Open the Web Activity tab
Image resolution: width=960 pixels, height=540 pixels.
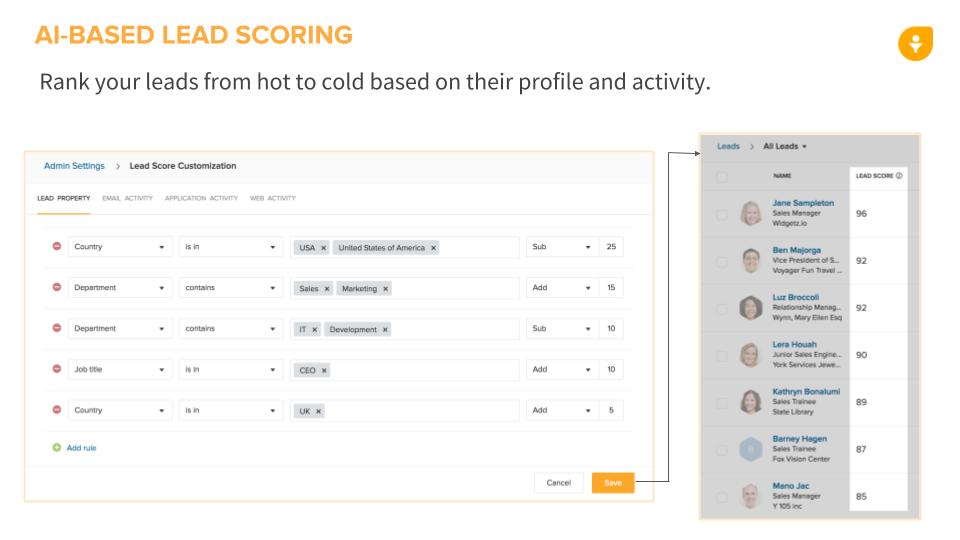click(273, 198)
